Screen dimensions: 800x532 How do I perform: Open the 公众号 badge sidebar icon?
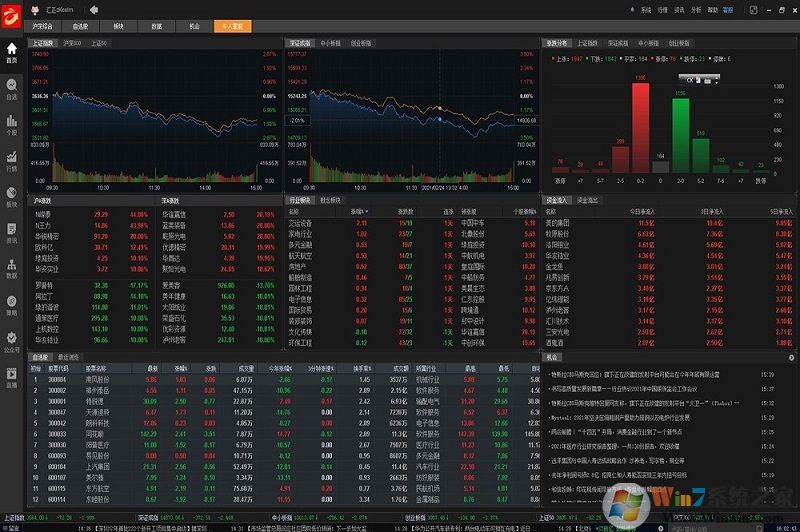pos(11,342)
